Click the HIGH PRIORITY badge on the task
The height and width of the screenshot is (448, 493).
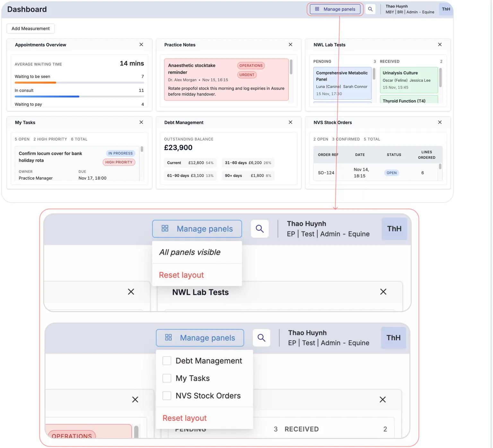click(x=119, y=162)
